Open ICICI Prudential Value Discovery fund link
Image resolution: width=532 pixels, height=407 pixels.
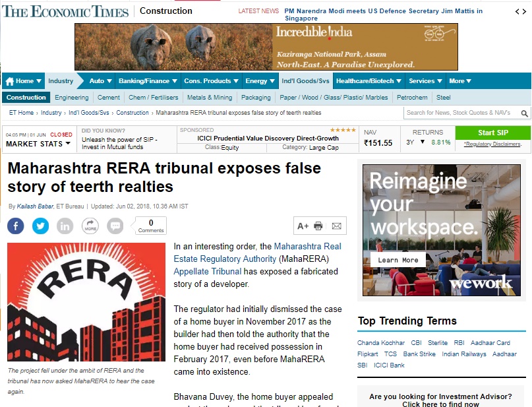pos(268,138)
